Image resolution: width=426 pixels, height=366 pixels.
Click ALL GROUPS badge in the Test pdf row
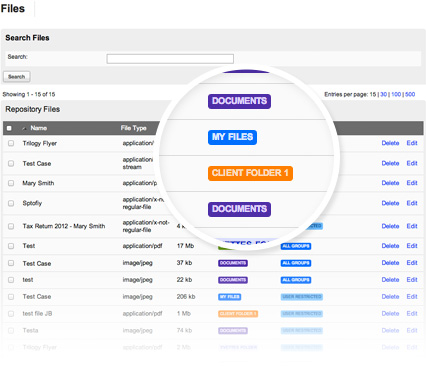[x=296, y=246]
